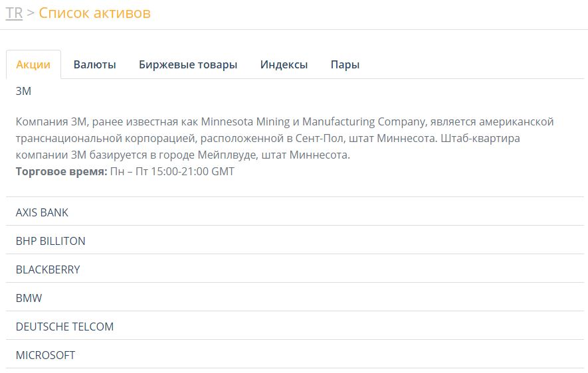Click the TR breadcrumb link
The height and width of the screenshot is (373, 588).
pyautogui.click(x=14, y=13)
